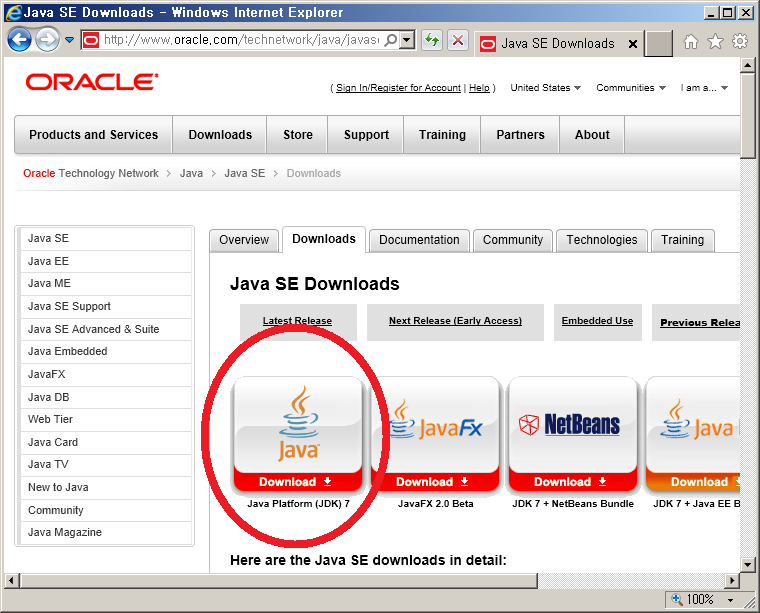Image resolution: width=760 pixels, height=613 pixels.
Task: Click the Java breadcrumb link
Action: click(191, 173)
